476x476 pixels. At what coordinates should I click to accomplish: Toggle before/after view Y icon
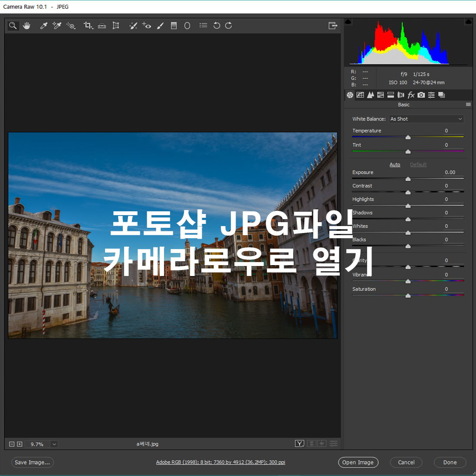coord(300,444)
